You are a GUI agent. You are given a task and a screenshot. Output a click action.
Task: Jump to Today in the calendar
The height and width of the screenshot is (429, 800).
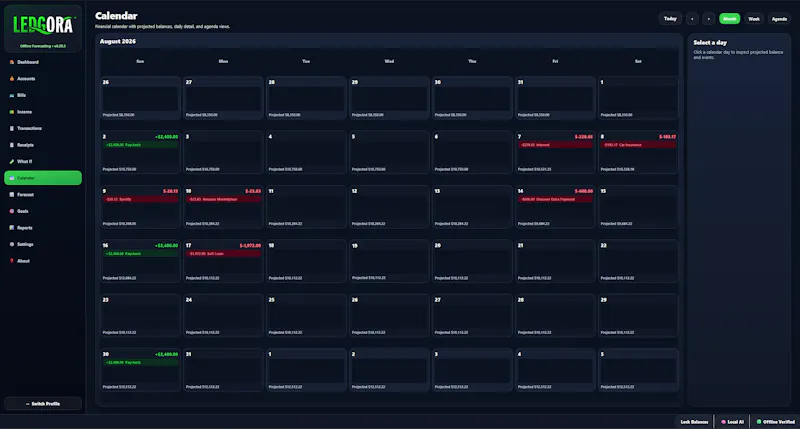click(670, 19)
